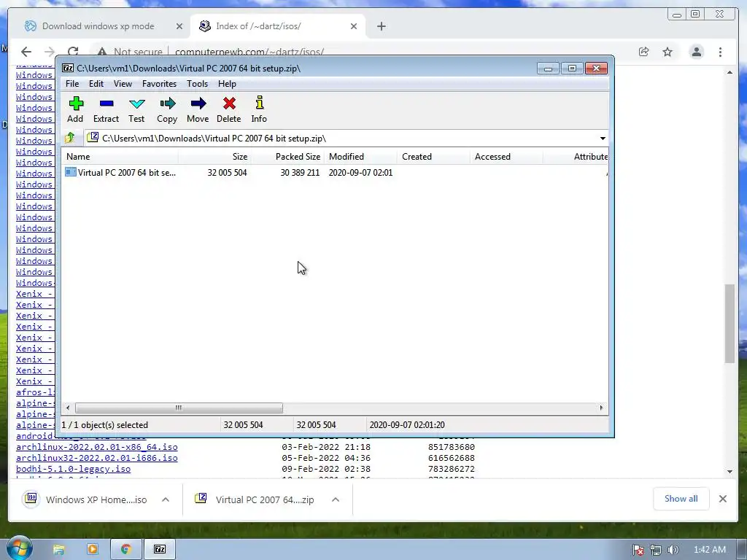The width and height of the screenshot is (747, 560).
Task: Click the 7-Zip scrollbar left arrow
Action: [68, 408]
